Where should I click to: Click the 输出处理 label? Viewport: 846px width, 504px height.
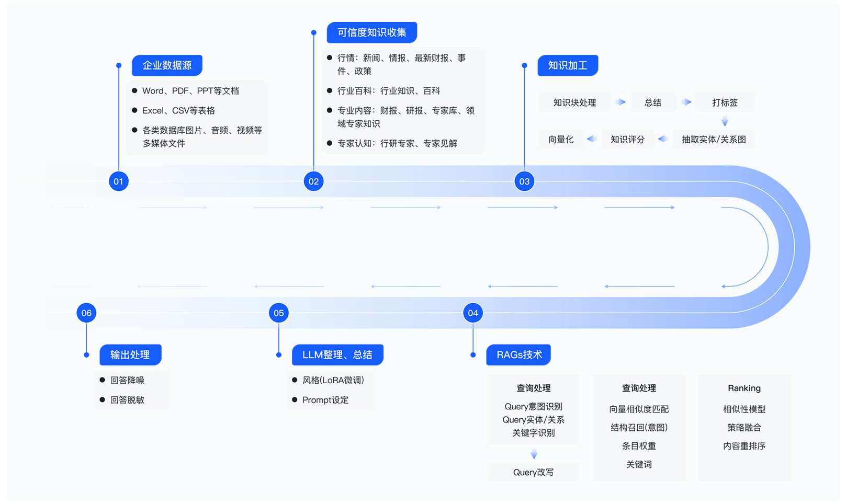pyautogui.click(x=130, y=355)
